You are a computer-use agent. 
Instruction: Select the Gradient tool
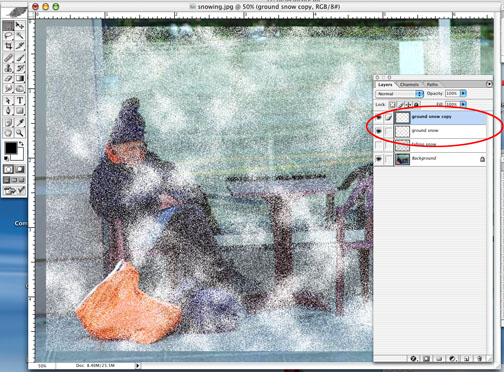(x=20, y=78)
